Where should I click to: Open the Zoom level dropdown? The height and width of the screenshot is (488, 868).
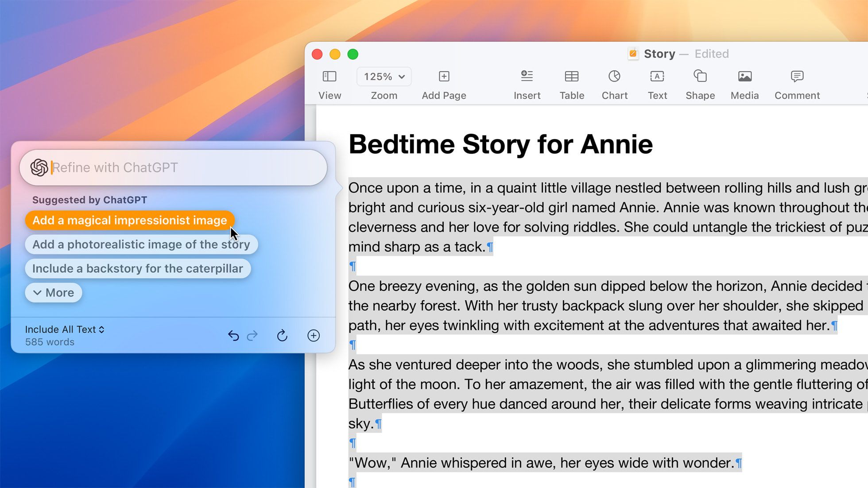pos(384,76)
